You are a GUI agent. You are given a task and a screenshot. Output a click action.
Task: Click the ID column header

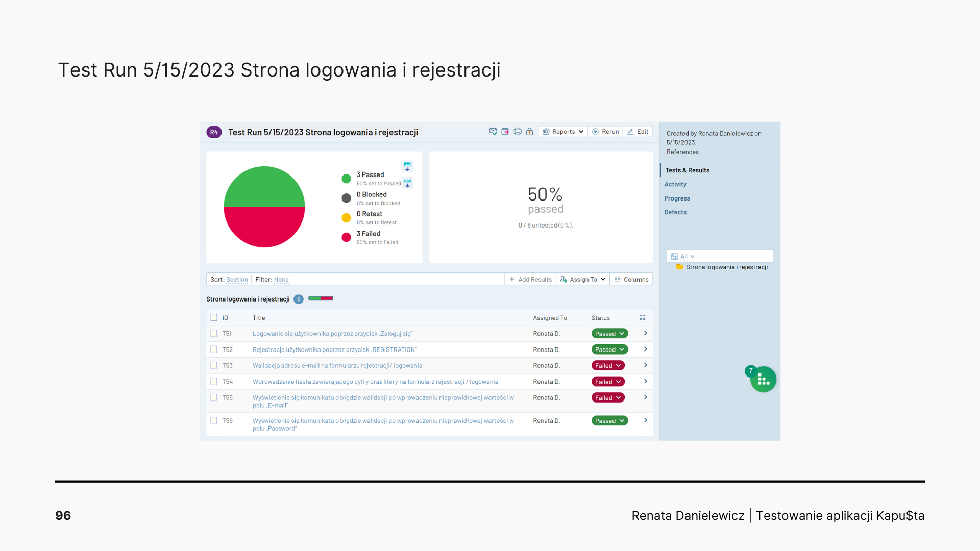(x=225, y=318)
